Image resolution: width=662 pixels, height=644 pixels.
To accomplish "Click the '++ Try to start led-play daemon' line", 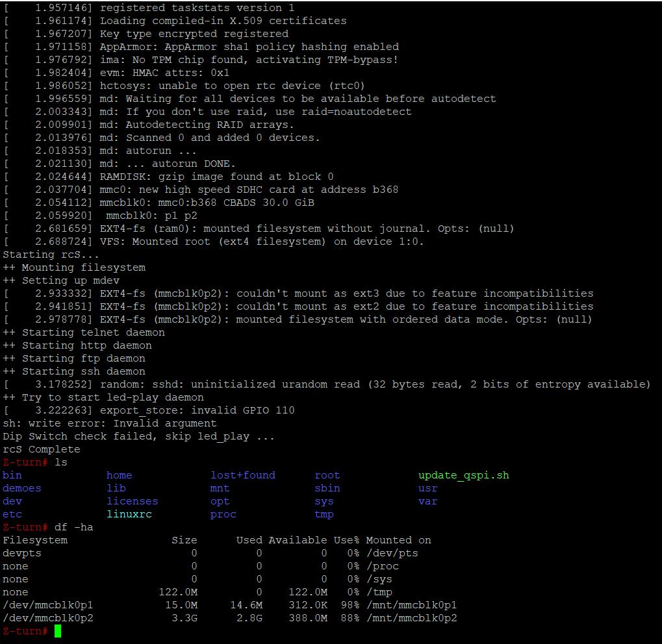I will coord(103,397).
